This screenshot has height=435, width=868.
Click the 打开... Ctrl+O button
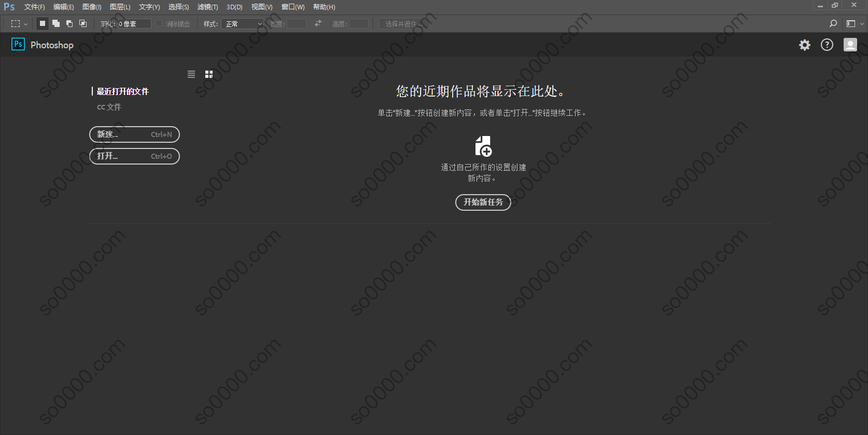[135, 156]
